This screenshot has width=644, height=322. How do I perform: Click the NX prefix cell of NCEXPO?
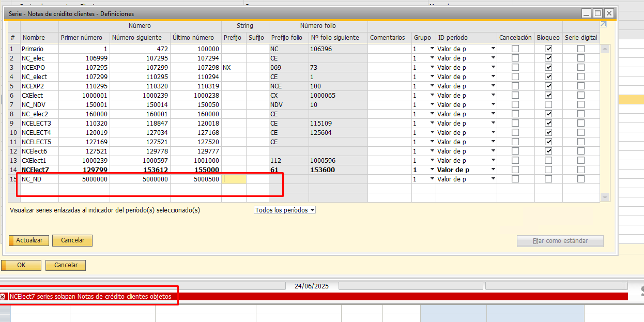234,67
